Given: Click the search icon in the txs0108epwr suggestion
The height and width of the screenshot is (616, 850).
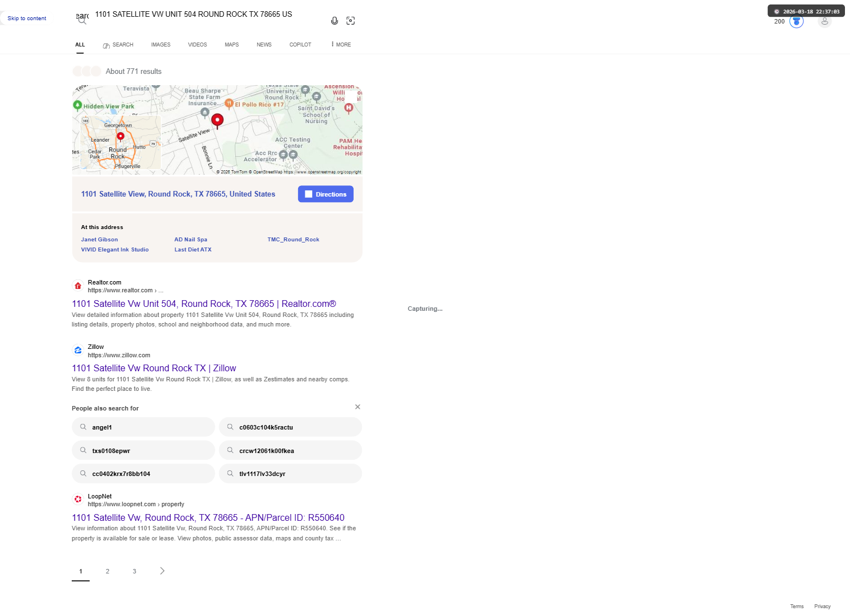Looking at the screenshot, I should [83, 450].
